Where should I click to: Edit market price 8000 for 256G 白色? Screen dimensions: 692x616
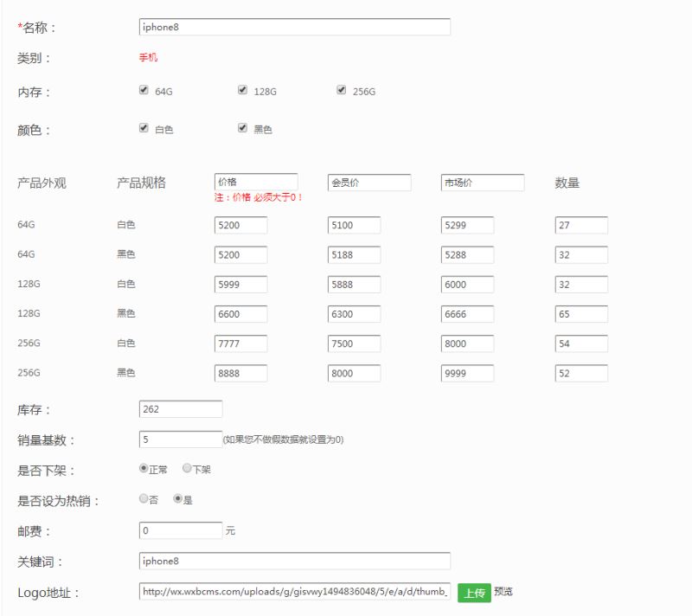pos(467,343)
